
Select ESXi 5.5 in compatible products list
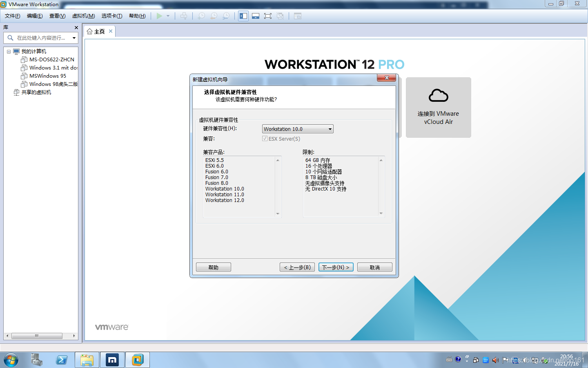coord(214,160)
